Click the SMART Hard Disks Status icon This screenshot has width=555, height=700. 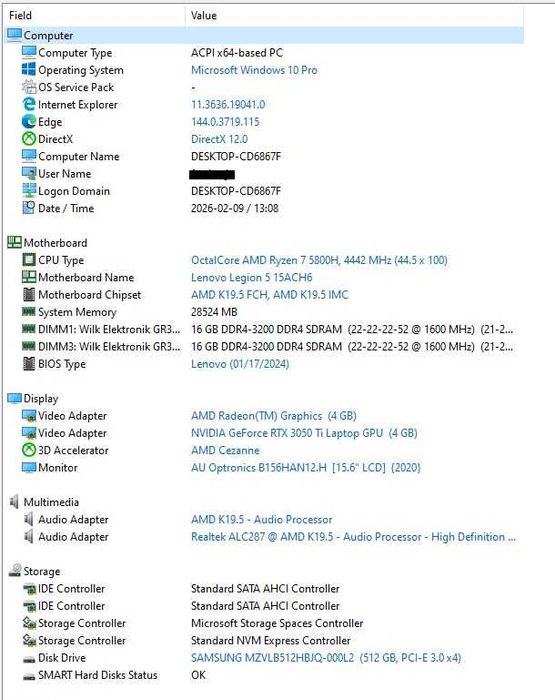click(29, 676)
